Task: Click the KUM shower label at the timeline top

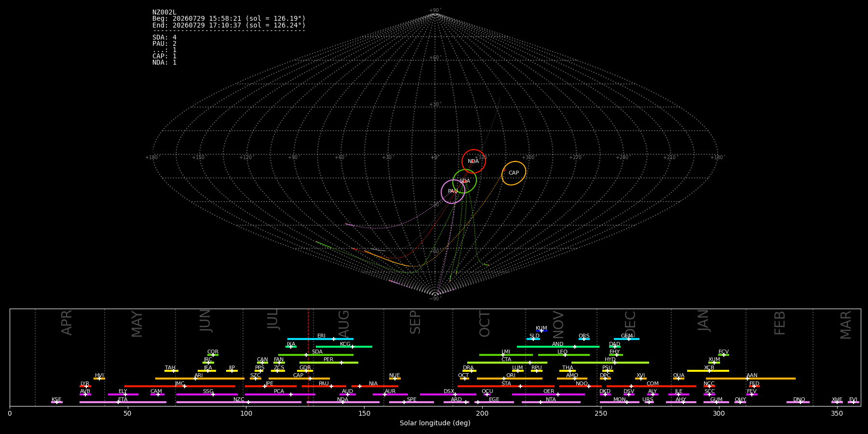Action: pyautogui.click(x=542, y=328)
